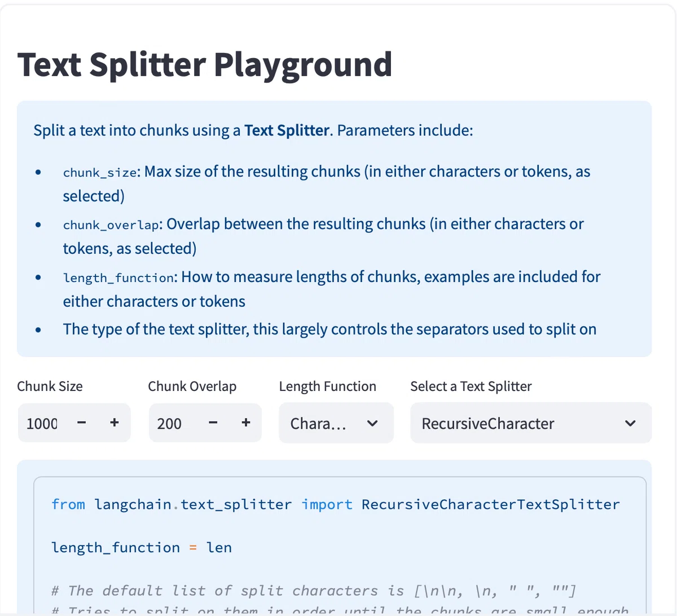Click the chunk_size parameter description
677x616 pixels.
point(327,184)
